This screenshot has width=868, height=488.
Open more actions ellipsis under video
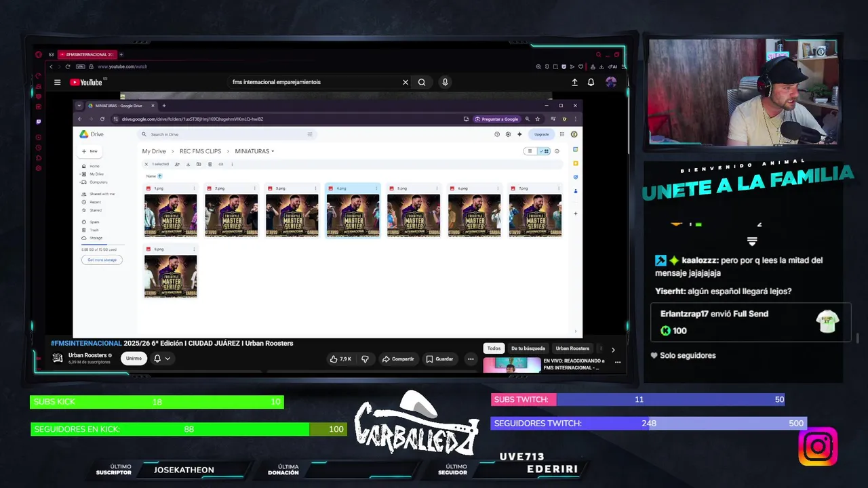coord(471,359)
